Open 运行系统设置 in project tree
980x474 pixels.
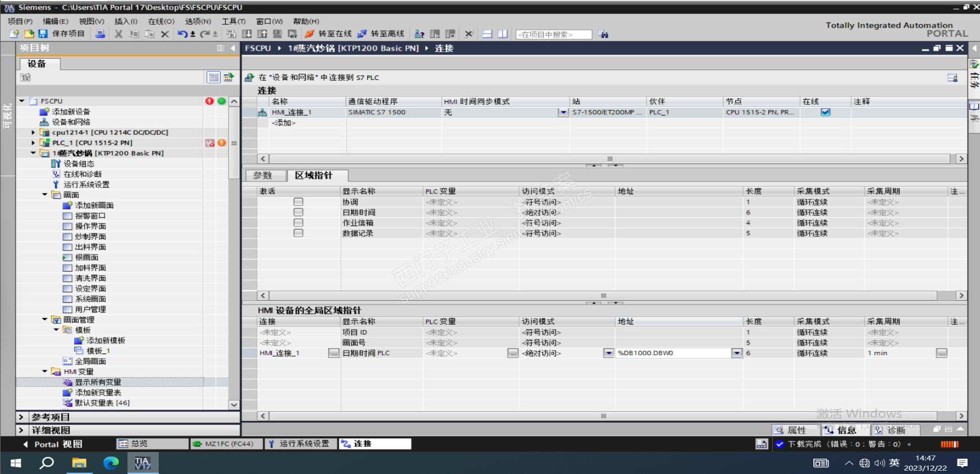tap(86, 185)
